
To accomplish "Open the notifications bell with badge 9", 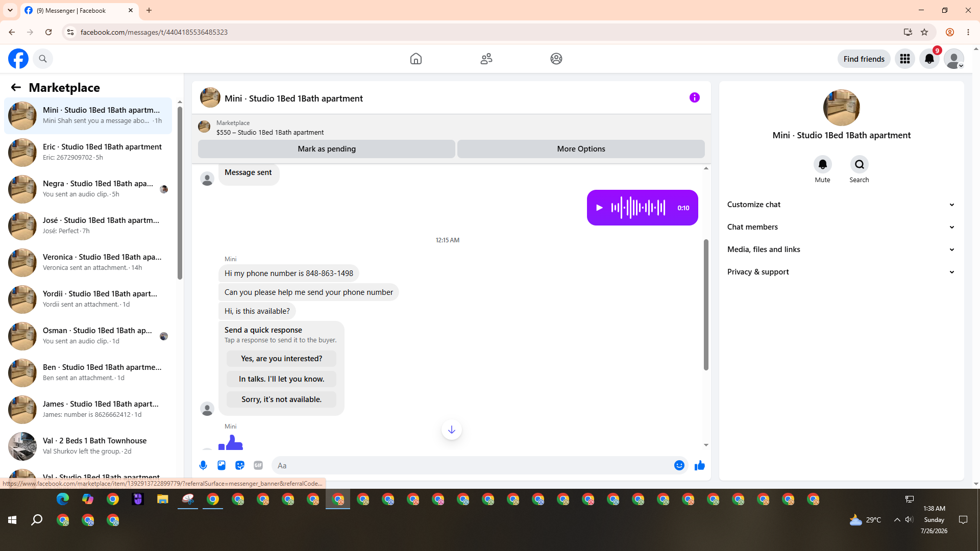I will tap(929, 59).
